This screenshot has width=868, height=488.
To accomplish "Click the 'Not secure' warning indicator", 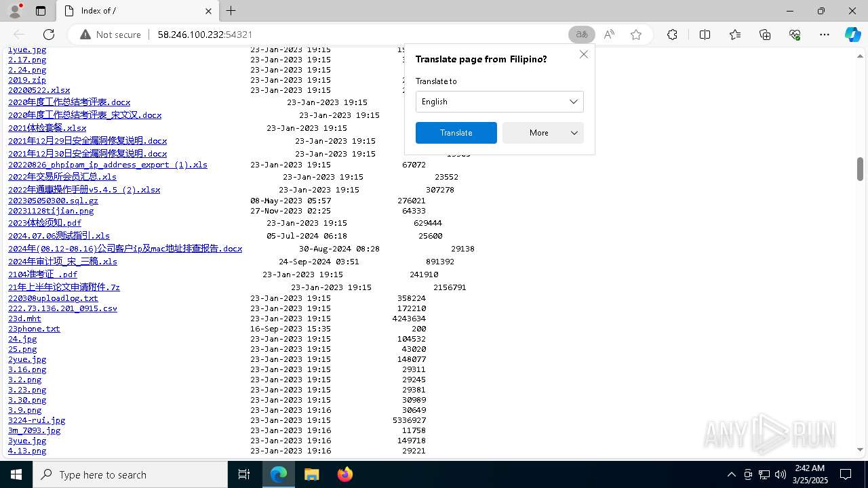I will [111, 35].
